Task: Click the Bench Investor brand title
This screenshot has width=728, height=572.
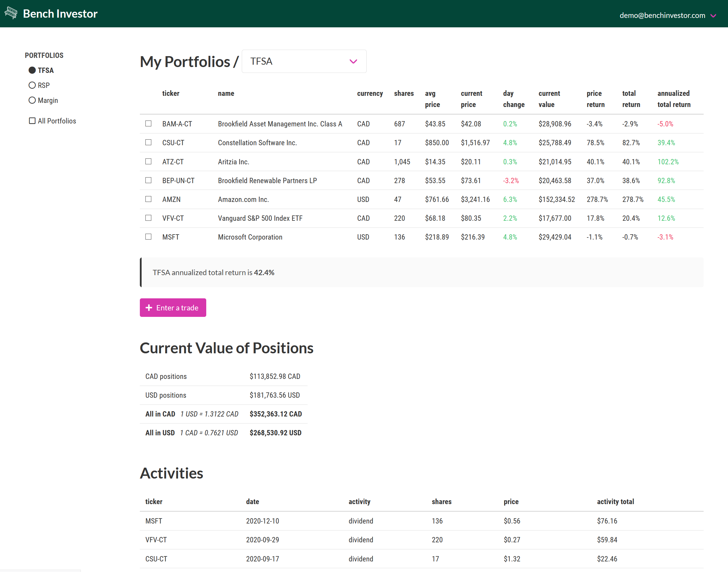Action: [x=60, y=14]
